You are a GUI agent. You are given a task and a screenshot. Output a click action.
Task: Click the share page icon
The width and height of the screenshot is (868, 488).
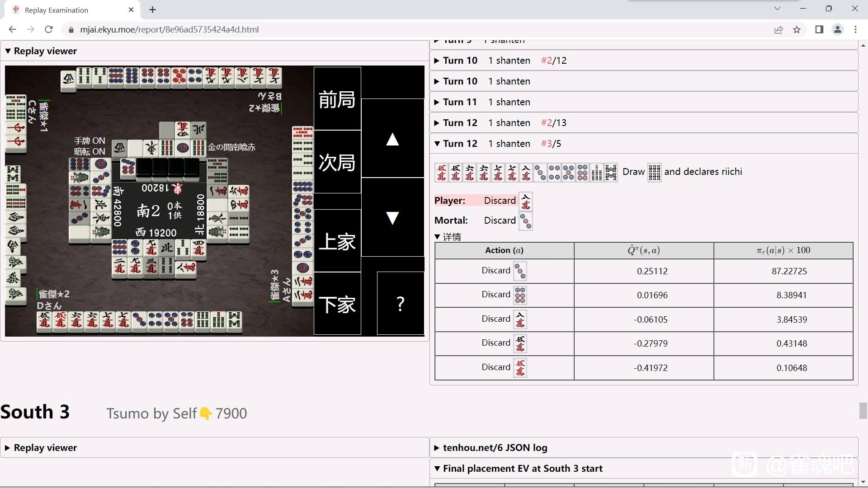click(778, 29)
